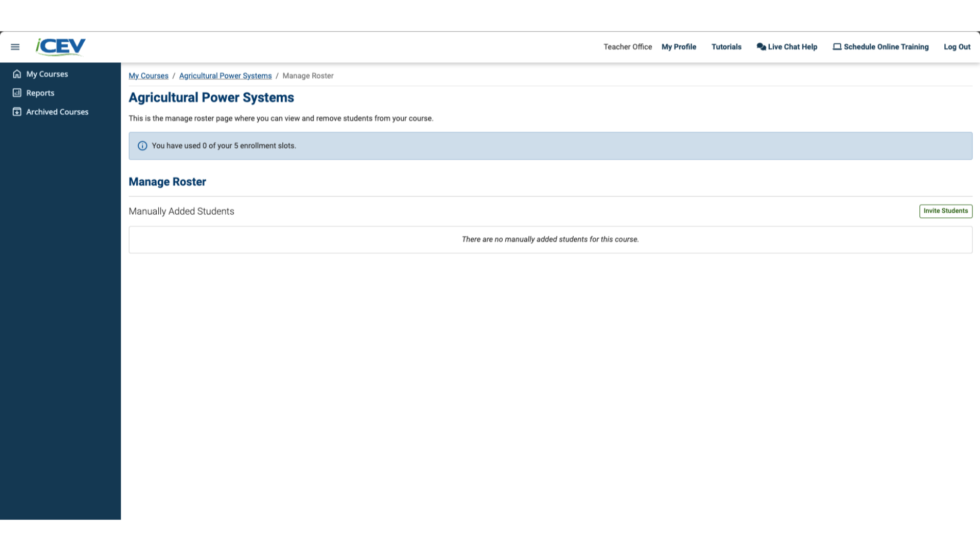980x551 pixels.
Task: Click the My Courses home icon
Action: (x=17, y=74)
